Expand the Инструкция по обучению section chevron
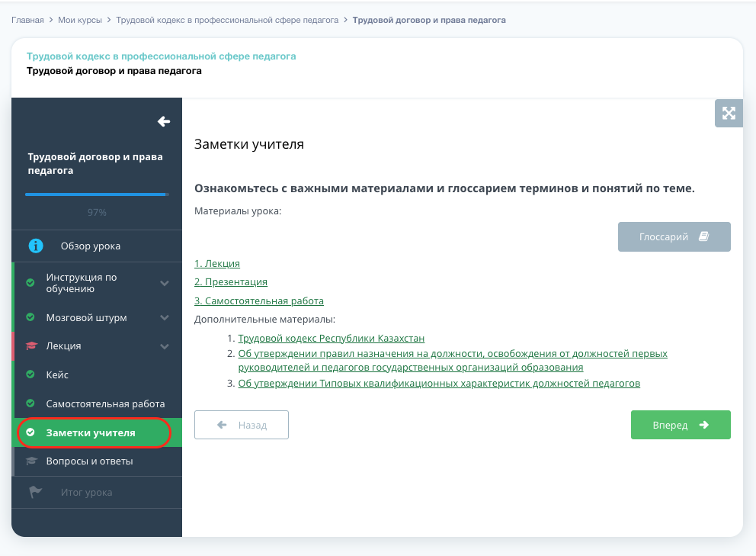Viewport: 756px width, 556px height. (x=165, y=283)
